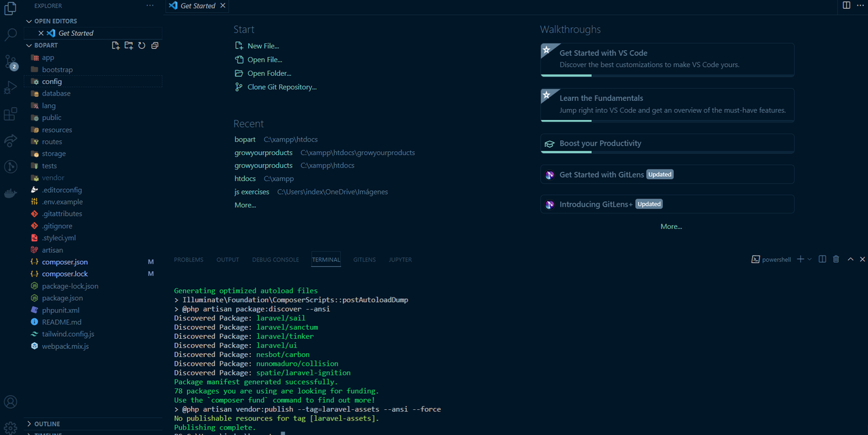Split the editor right

click(x=846, y=5)
